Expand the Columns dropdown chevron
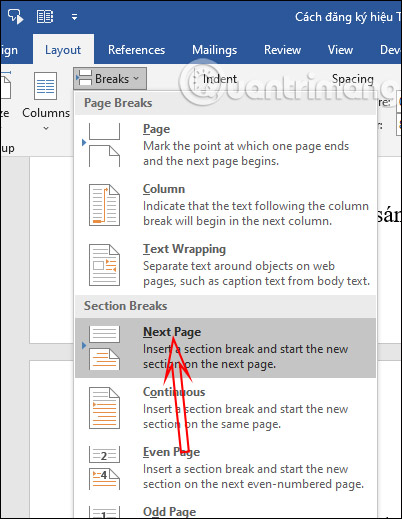The image size is (402, 519). coord(46,128)
